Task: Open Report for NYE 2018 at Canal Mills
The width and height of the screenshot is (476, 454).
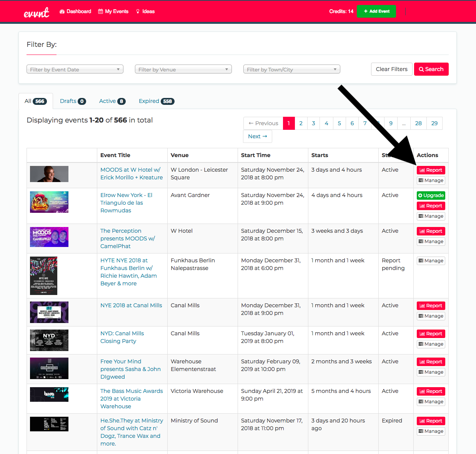Action: pos(431,306)
